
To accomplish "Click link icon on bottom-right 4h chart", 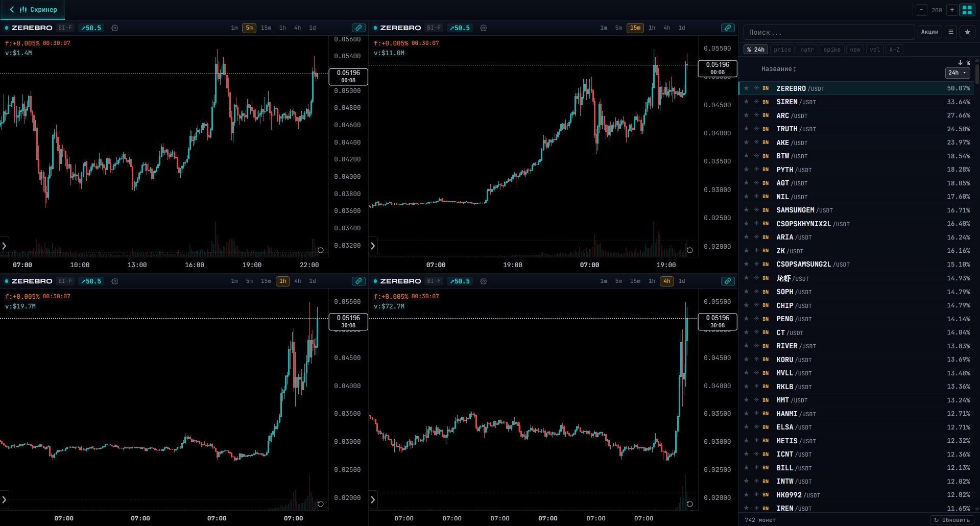I will [728, 281].
